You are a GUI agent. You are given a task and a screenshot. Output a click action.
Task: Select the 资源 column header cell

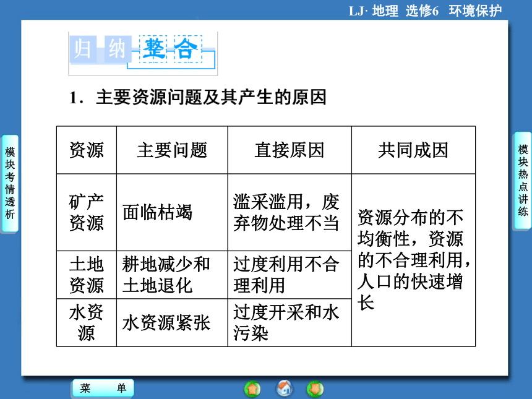pos(87,150)
